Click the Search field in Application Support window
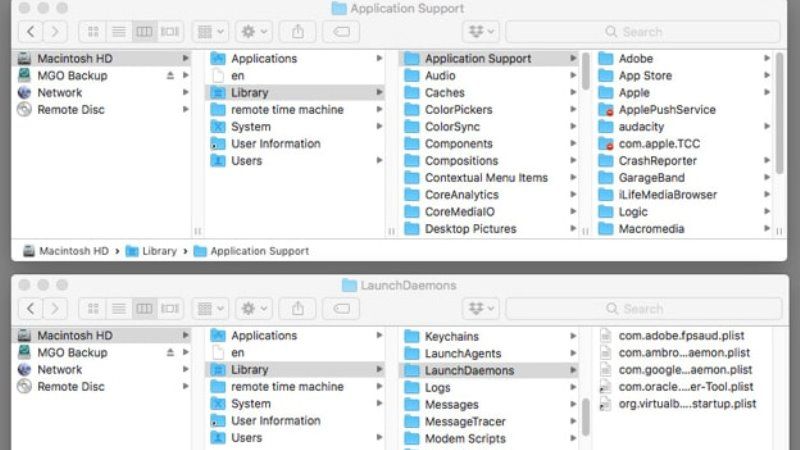 [x=643, y=32]
